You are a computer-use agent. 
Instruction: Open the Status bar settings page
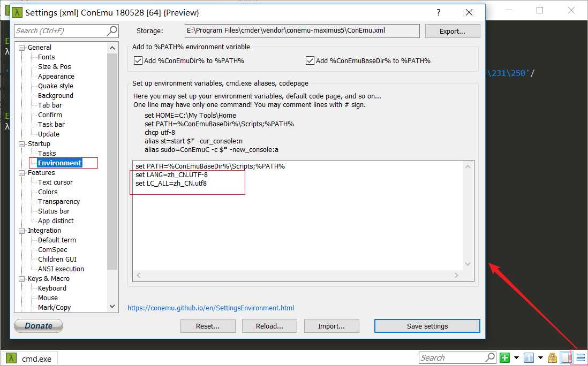click(54, 211)
